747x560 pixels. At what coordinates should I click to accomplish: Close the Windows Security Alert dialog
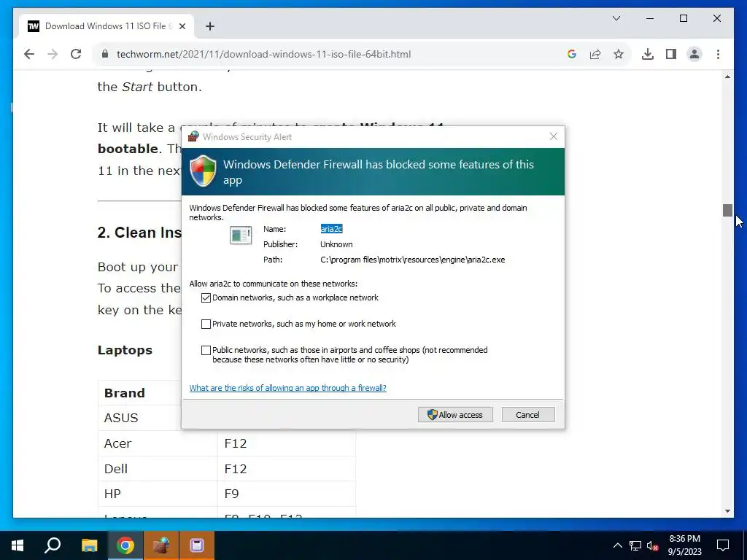click(553, 136)
